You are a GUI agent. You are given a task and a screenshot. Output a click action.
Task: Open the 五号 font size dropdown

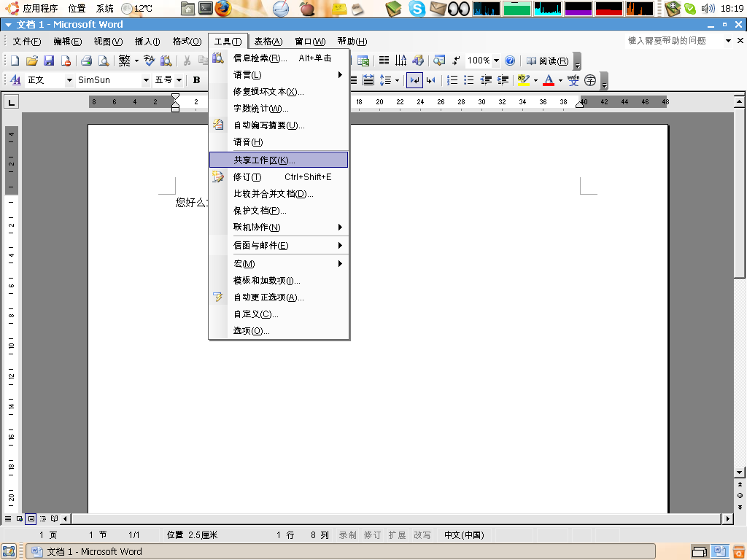pyautogui.click(x=179, y=80)
